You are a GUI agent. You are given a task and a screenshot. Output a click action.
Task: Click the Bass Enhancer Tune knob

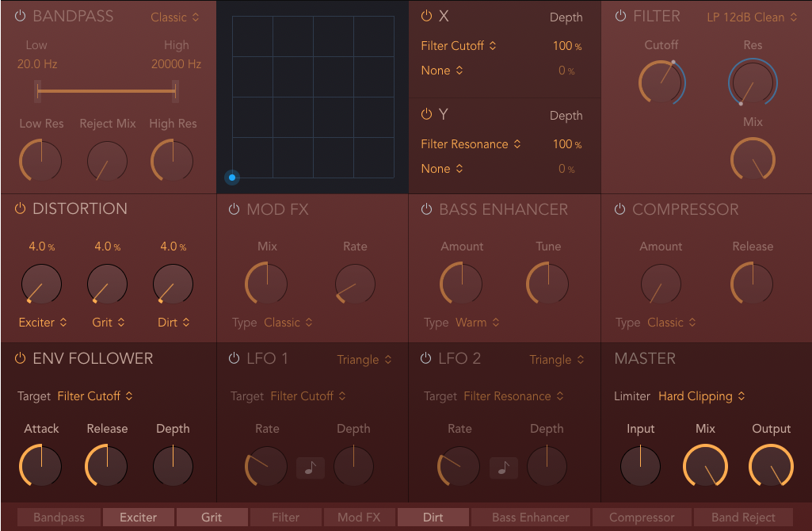(x=548, y=284)
